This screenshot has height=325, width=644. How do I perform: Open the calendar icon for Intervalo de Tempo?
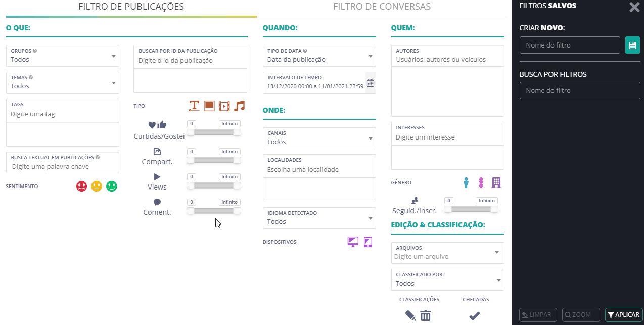370,83
